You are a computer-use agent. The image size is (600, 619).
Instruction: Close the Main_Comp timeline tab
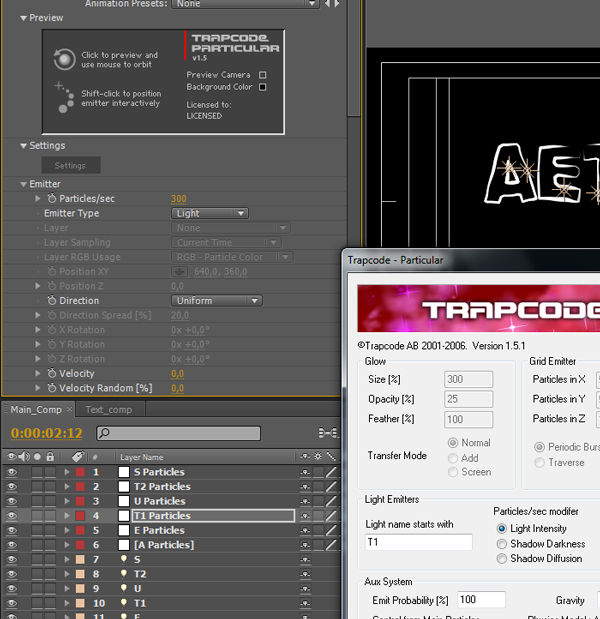tap(69, 409)
